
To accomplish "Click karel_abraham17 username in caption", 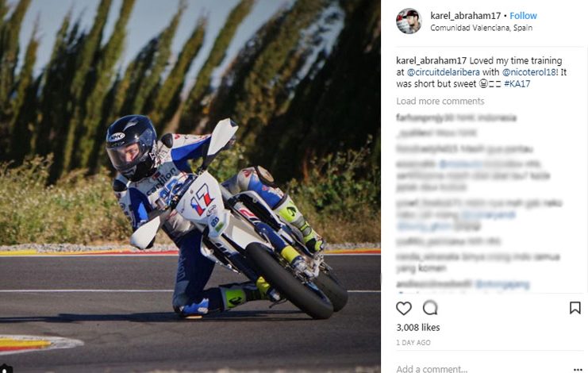I will [x=431, y=61].
